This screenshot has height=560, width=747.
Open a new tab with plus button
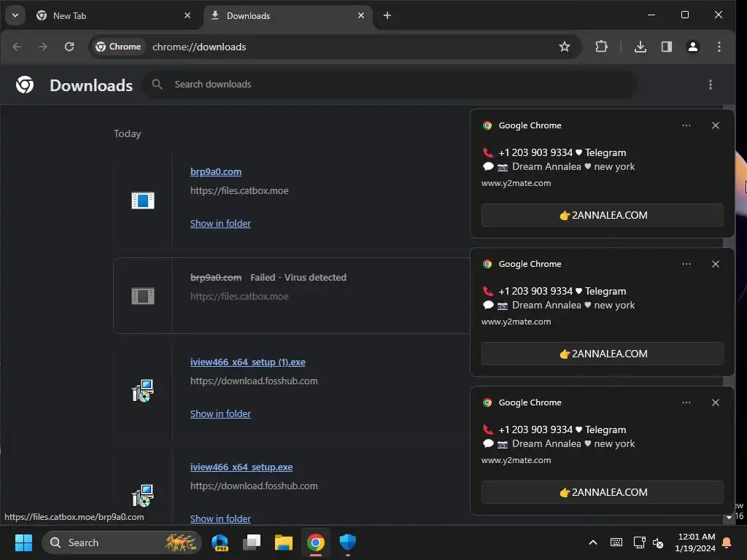[387, 16]
